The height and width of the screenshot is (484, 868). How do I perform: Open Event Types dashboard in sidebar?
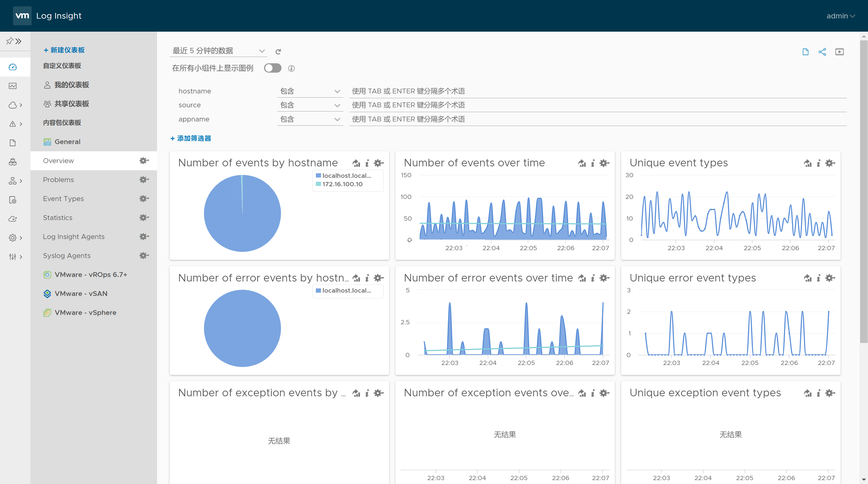tap(63, 199)
